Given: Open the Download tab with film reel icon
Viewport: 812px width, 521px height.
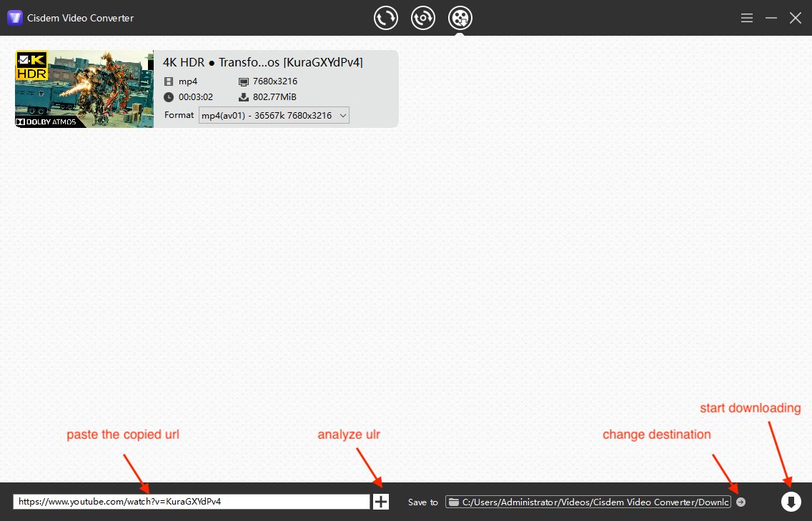Looking at the screenshot, I should 460,18.
